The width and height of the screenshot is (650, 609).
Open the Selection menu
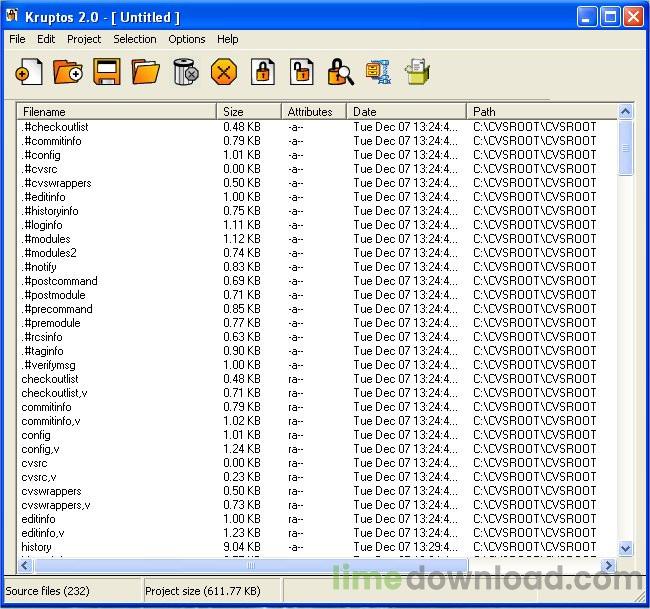pyautogui.click(x=134, y=39)
